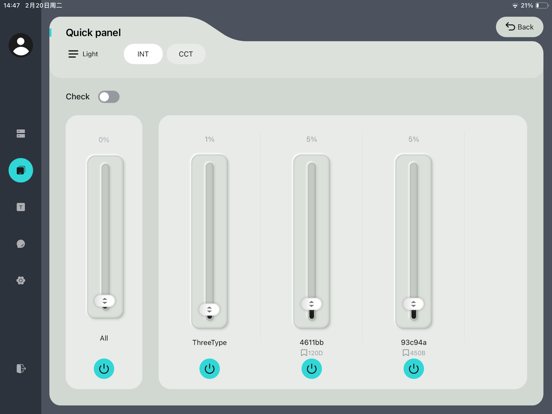The width and height of the screenshot is (552, 414).
Task: Toggle the Check switch
Action: coord(109,97)
